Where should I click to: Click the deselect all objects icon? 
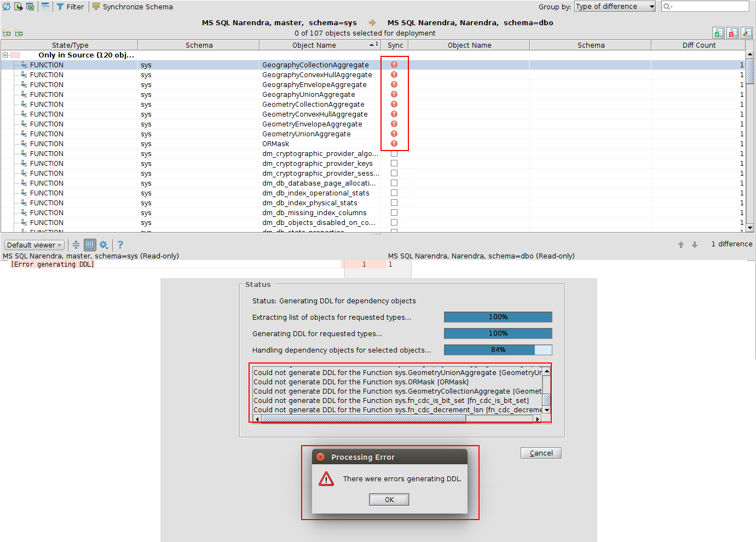pos(733,33)
